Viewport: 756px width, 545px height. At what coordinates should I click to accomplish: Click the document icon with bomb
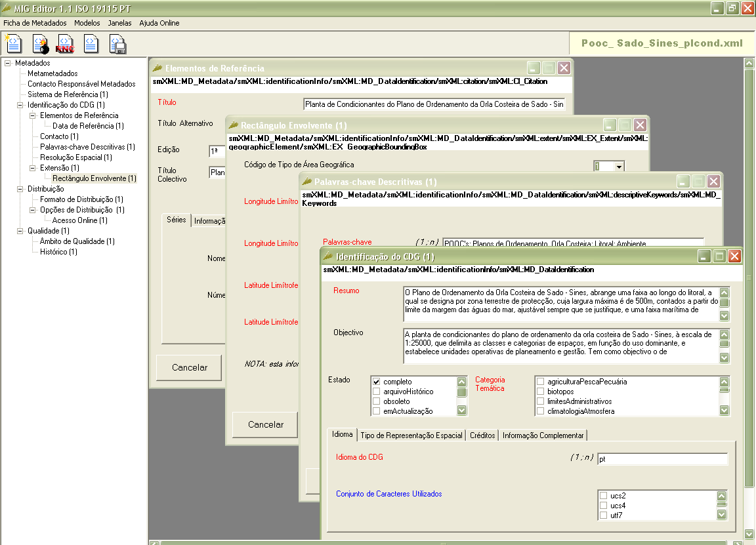[41, 44]
